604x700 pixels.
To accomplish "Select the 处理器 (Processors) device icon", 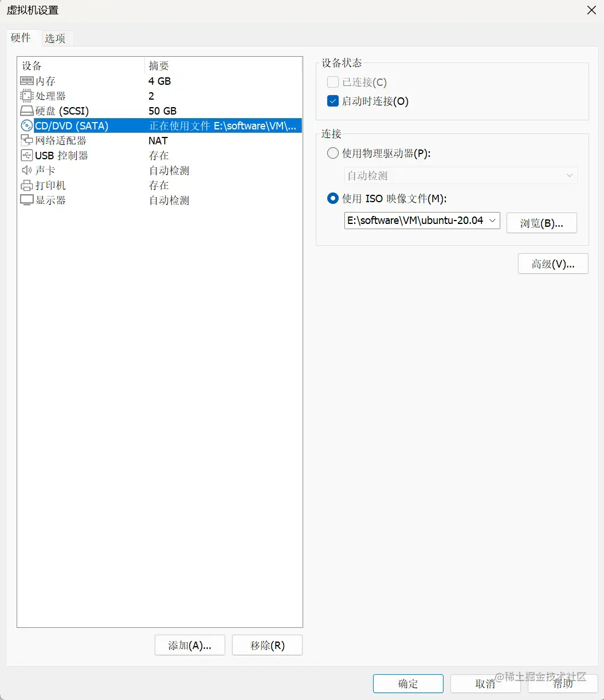I will (27, 96).
